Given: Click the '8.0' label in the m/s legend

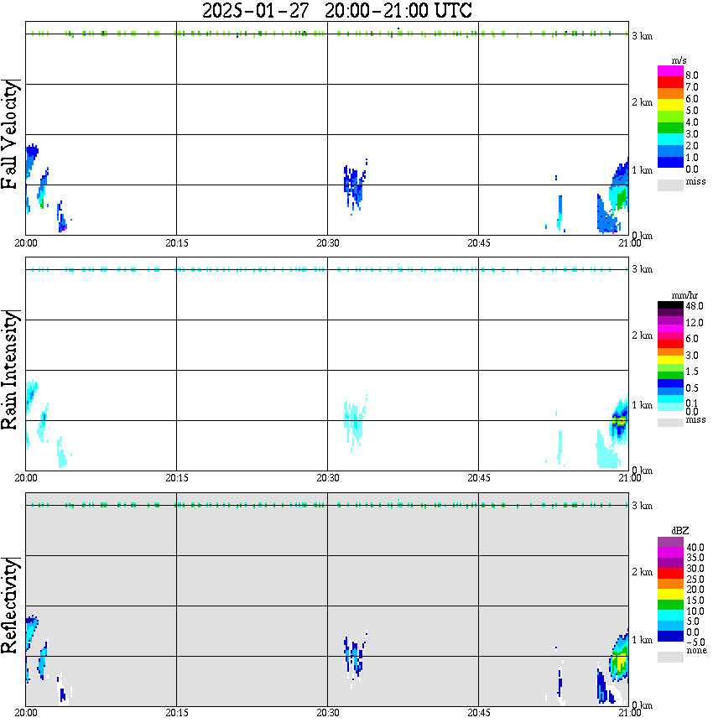Looking at the screenshot, I should coord(692,75).
